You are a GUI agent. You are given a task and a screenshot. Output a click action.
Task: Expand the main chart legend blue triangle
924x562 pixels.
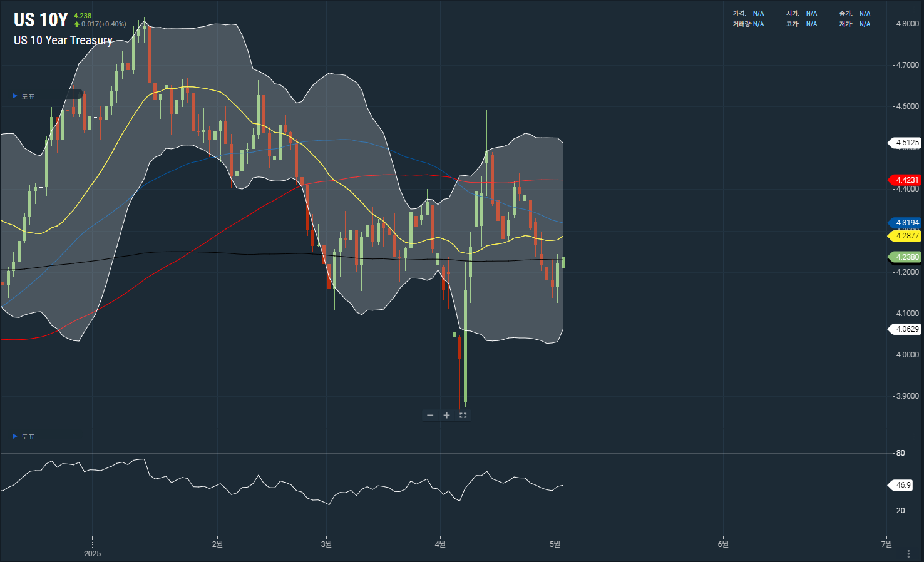[15, 96]
